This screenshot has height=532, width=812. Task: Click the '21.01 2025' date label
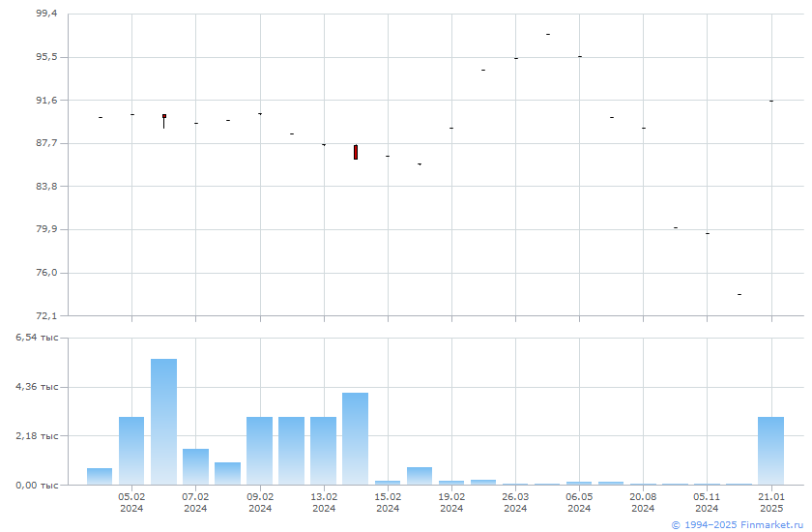771,502
